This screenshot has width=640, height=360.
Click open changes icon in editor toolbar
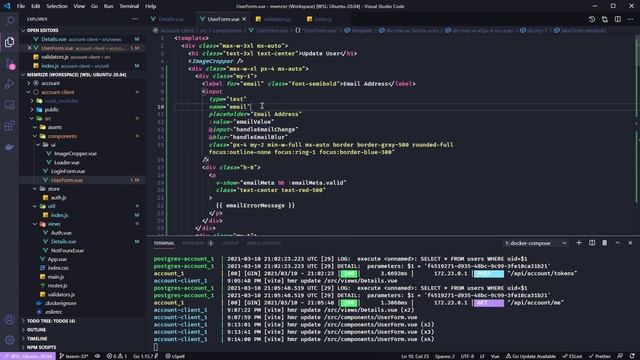605,19
